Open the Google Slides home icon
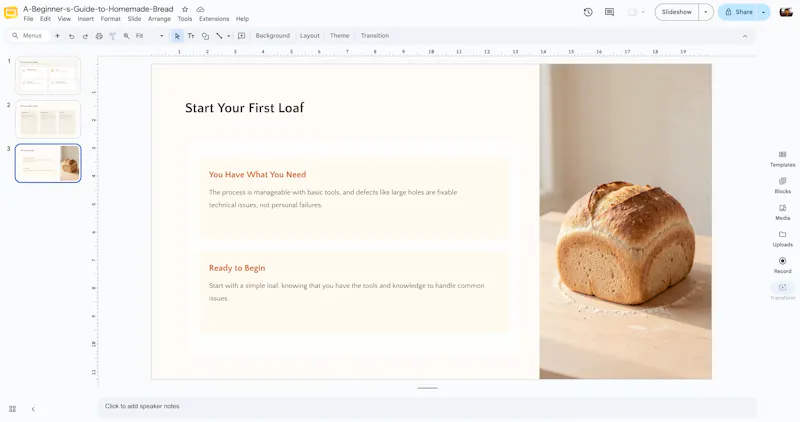Image resolution: width=800 pixels, height=422 pixels. tap(11, 13)
